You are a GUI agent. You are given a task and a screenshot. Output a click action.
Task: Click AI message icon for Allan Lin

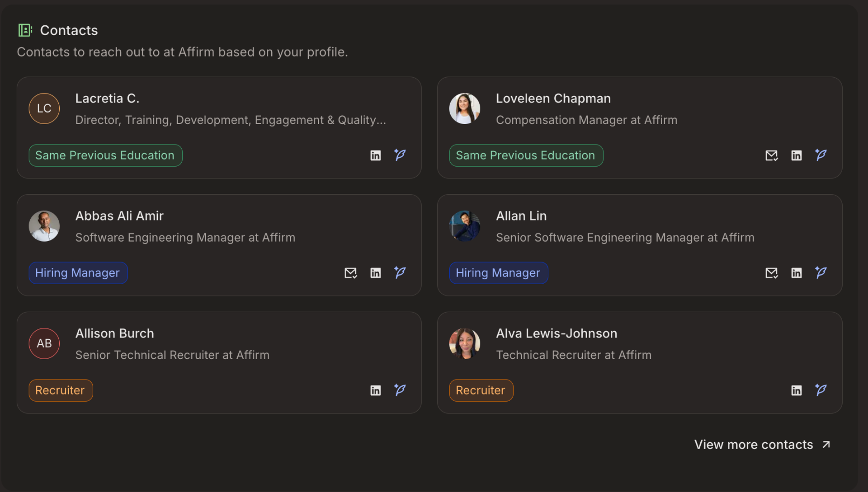click(x=821, y=272)
